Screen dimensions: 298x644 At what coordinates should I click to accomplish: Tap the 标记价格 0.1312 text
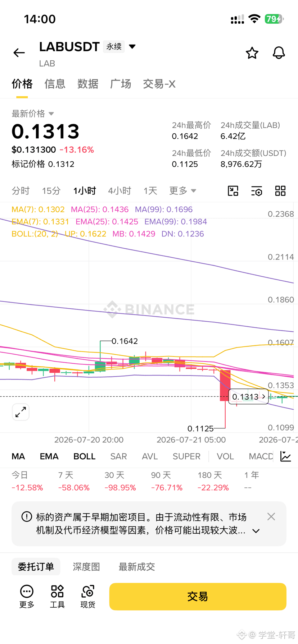click(43, 164)
